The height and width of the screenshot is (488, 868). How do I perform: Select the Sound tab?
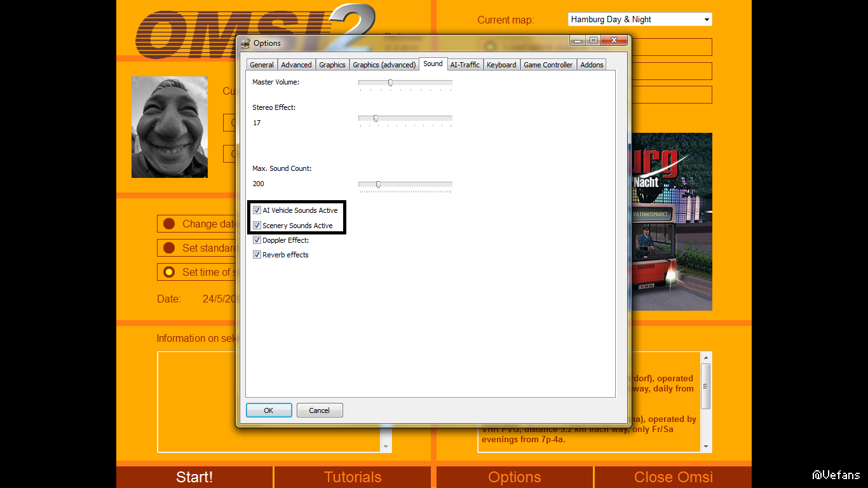(x=433, y=64)
